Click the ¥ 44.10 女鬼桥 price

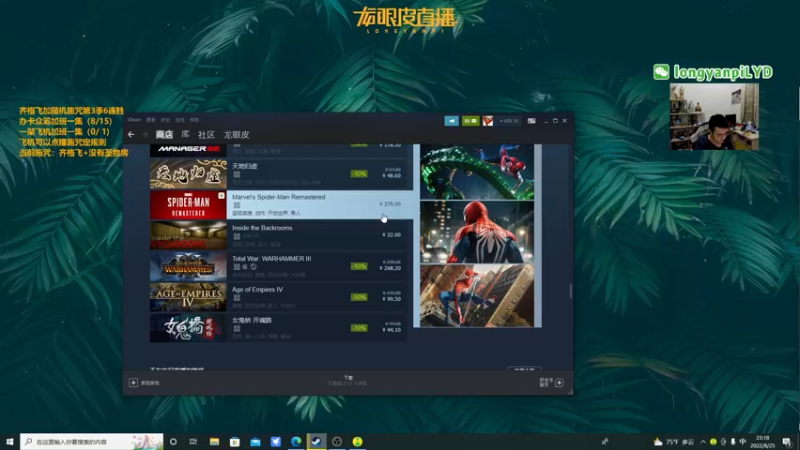click(391, 330)
